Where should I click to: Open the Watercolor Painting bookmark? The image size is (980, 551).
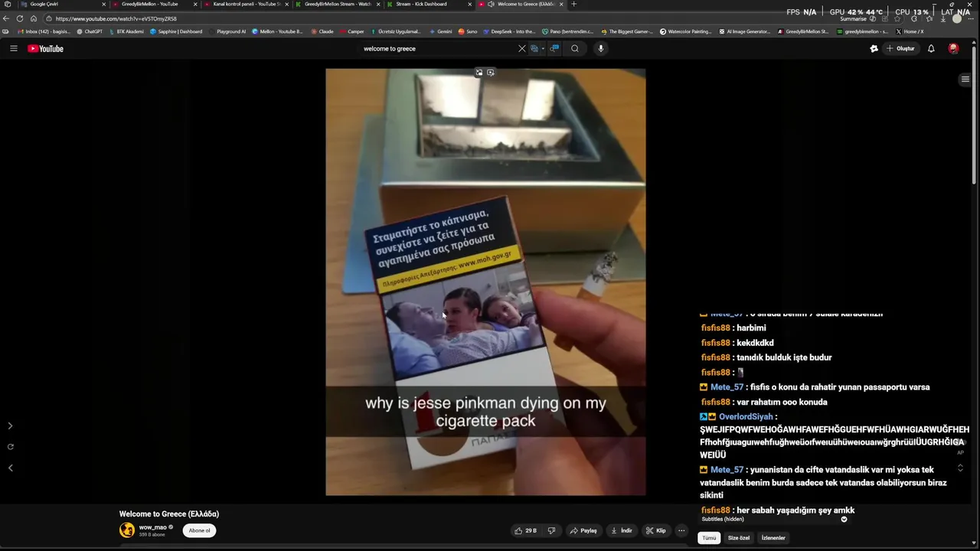[x=685, y=31]
